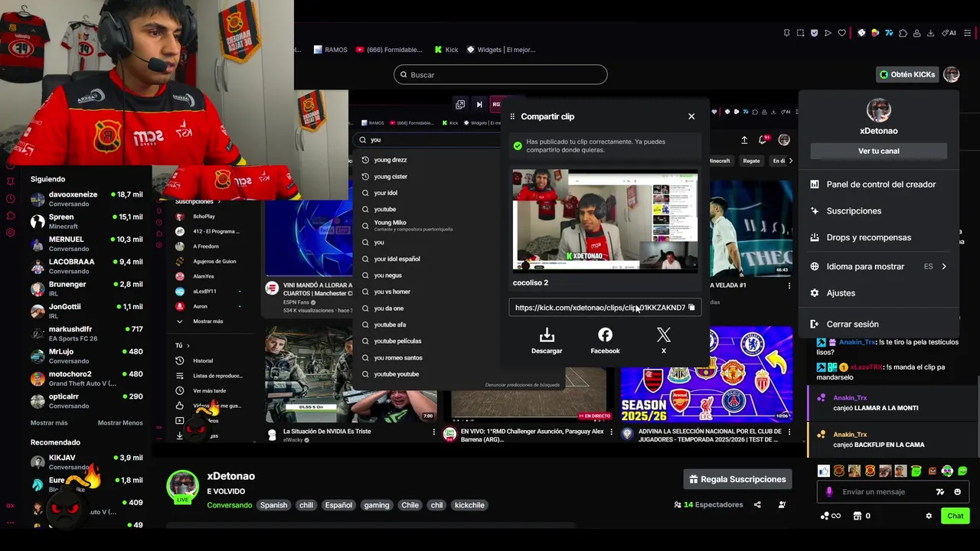980x551 pixels.
Task: Click the Buscar search field
Action: tap(501, 75)
